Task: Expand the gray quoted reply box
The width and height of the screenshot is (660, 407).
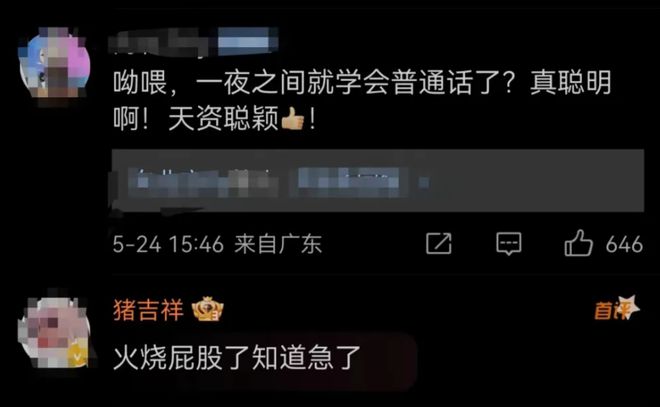Action: pyautogui.click(x=378, y=180)
